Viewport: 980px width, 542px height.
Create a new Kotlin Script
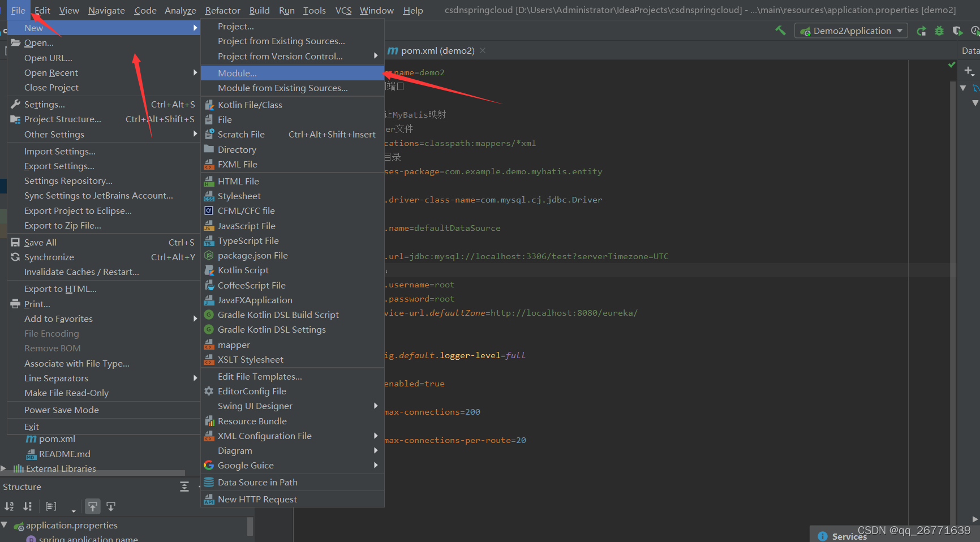[293, 270]
